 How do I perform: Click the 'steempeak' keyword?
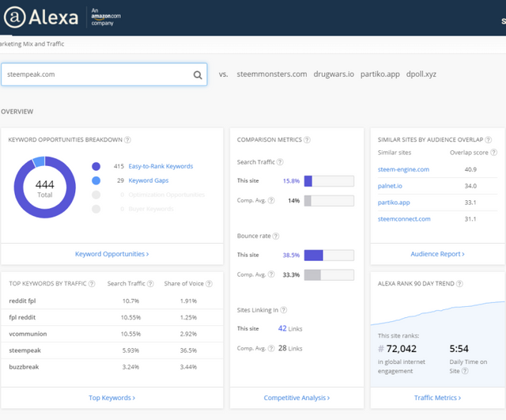pos(25,350)
